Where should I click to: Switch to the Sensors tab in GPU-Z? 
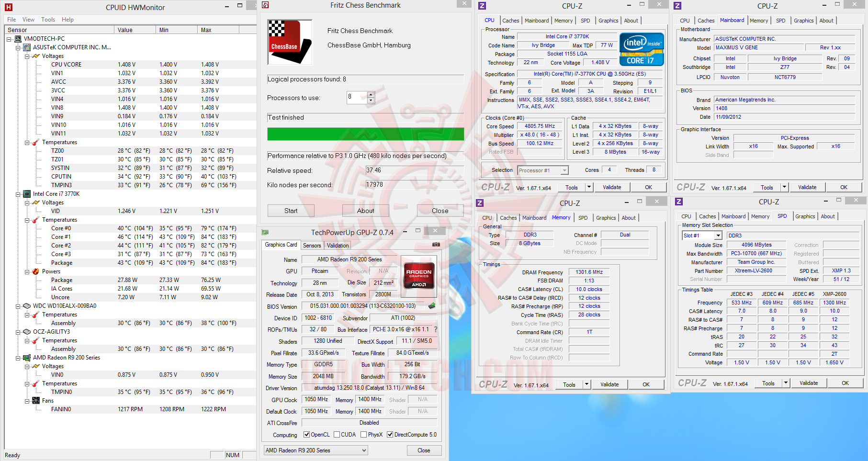[312, 246]
